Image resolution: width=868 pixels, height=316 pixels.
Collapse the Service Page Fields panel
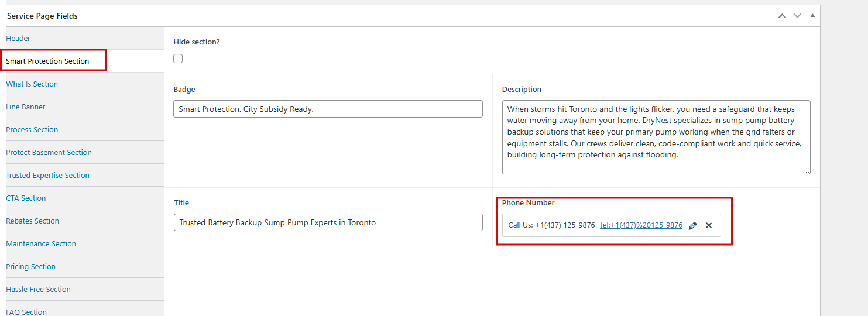click(812, 16)
